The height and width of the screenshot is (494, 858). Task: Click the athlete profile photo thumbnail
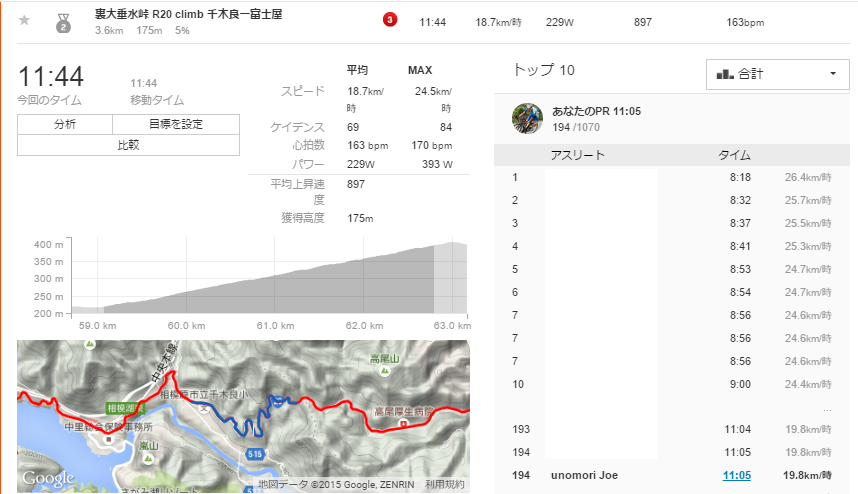[x=527, y=118]
